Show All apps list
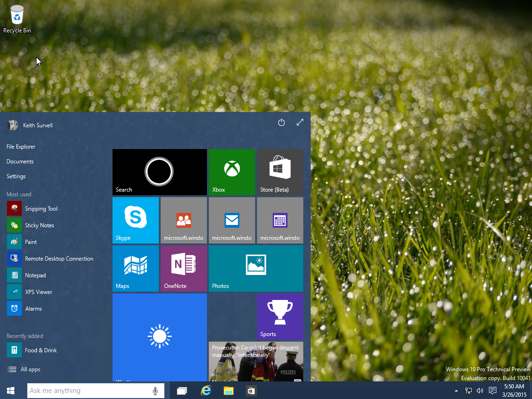The image size is (532, 399). click(x=24, y=369)
